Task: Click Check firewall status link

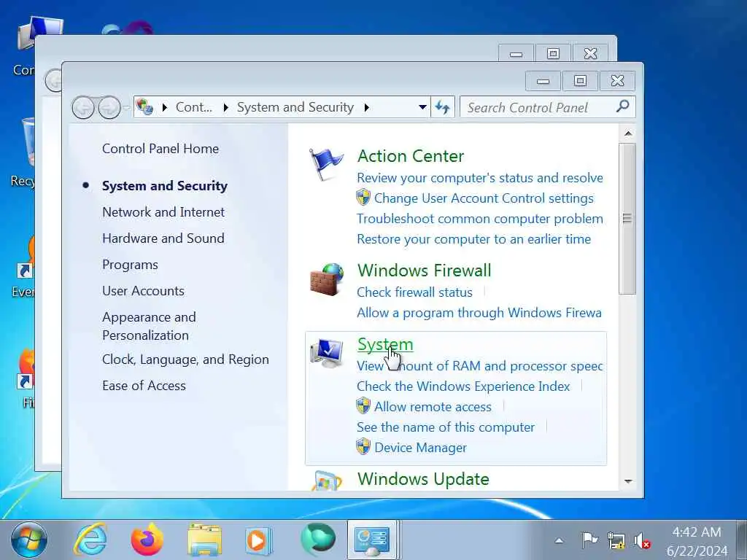Action: (415, 292)
